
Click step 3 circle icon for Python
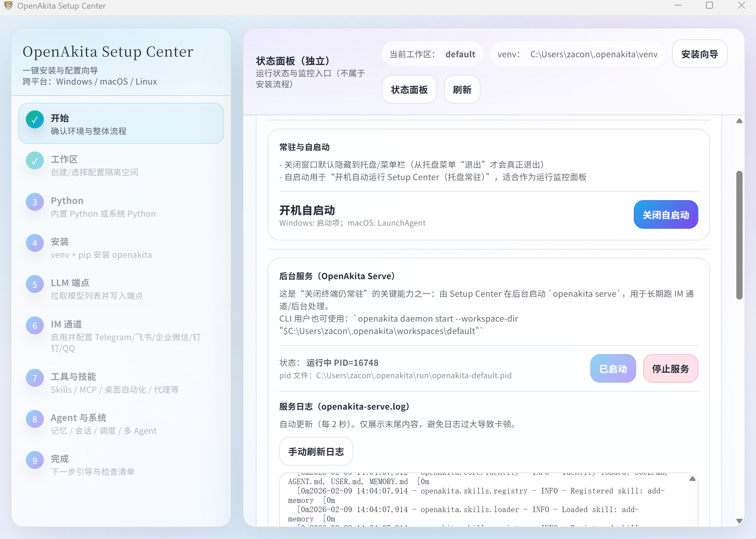(x=35, y=202)
